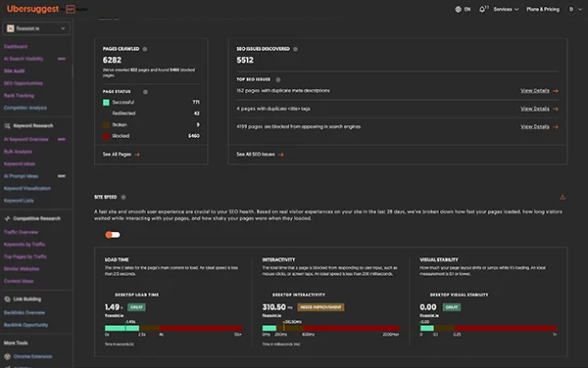Click the Desktop Interactivity progress bar
588x368 pixels.
(x=331, y=328)
